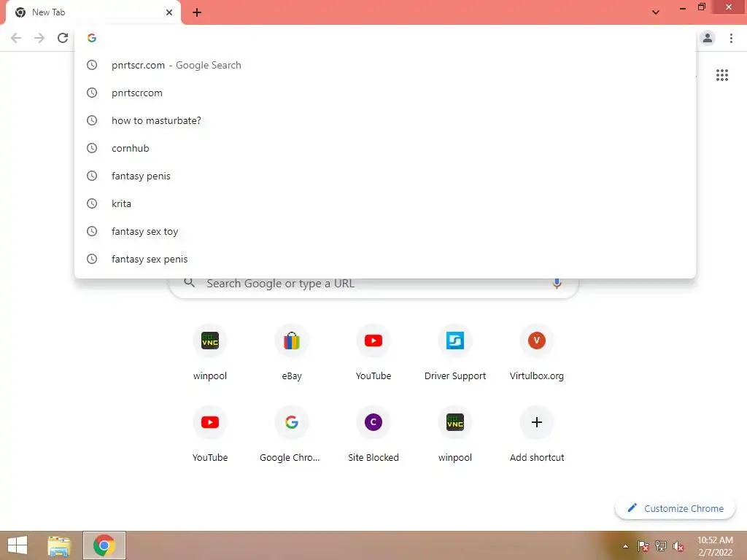This screenshot has width=747, height=560.
Task: Click the taskbar clock showing 10:52 AM
Action: point(715,546)
